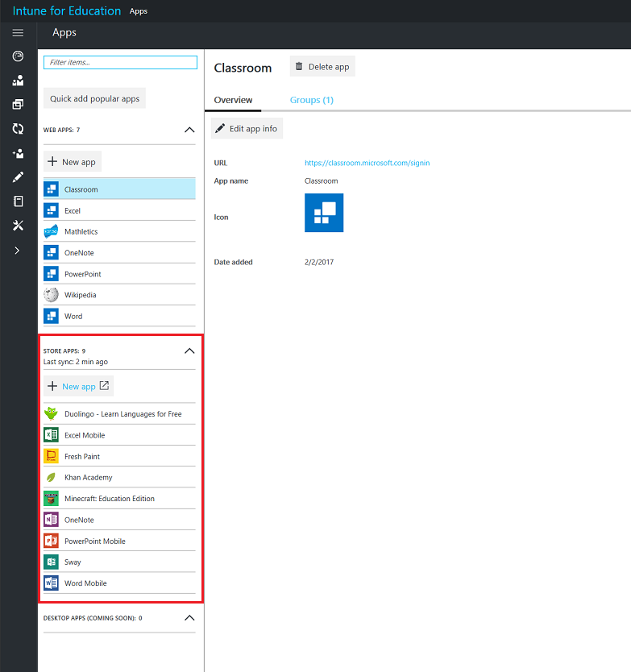Screen dimensions: 631x672
Task: Click the OneNote store app purple icon
Action: pyautogui.click(x=51, y=520)
